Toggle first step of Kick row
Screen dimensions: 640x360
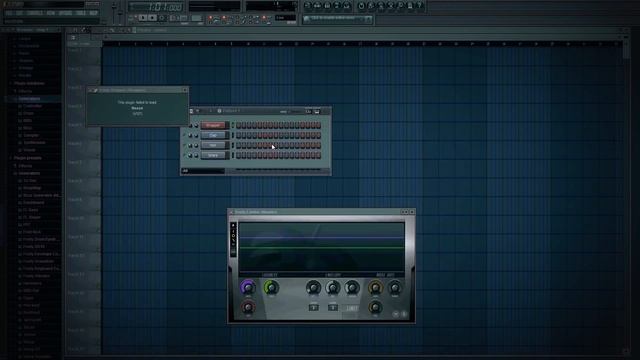coord(238,125)
